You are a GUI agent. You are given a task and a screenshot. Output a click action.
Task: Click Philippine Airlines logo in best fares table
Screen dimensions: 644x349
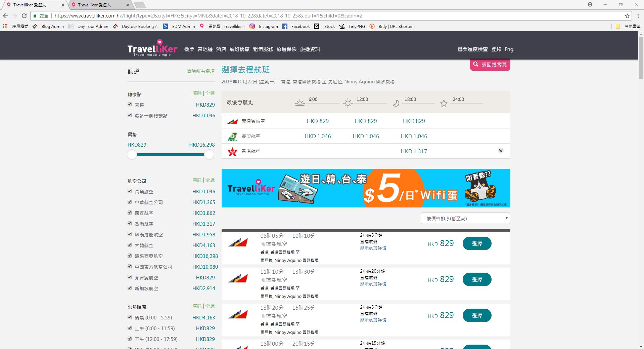[x=232, y=121]
